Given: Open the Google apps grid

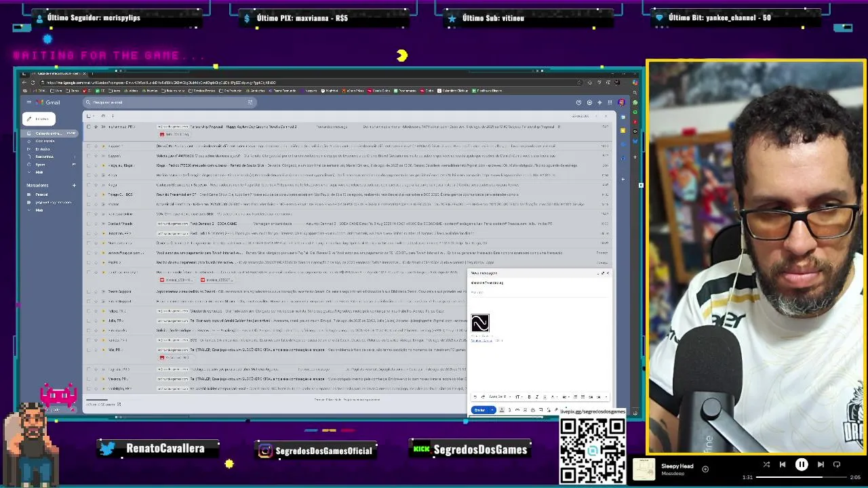Looking at the screenshot, I should pos(610,102).
